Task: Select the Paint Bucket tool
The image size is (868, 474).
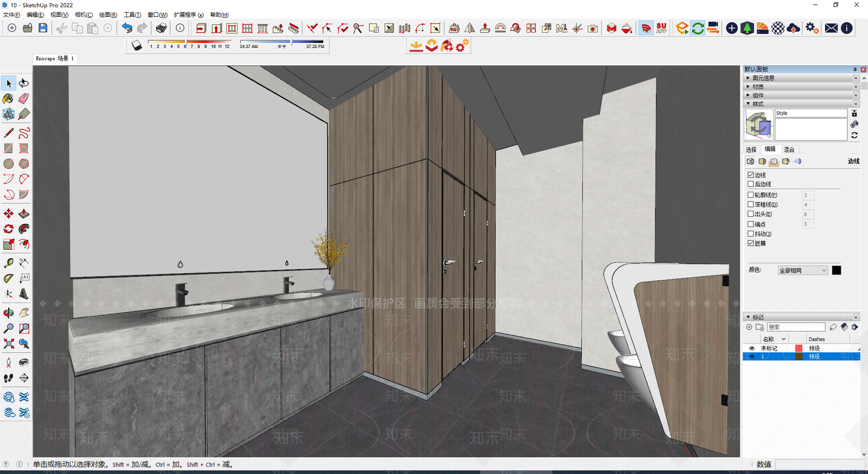Action: [x=9, y=99]
